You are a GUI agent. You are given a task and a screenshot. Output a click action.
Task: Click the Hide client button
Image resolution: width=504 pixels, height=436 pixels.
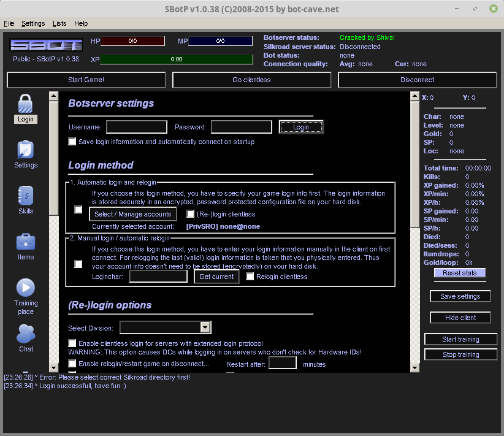pos(460,318)
